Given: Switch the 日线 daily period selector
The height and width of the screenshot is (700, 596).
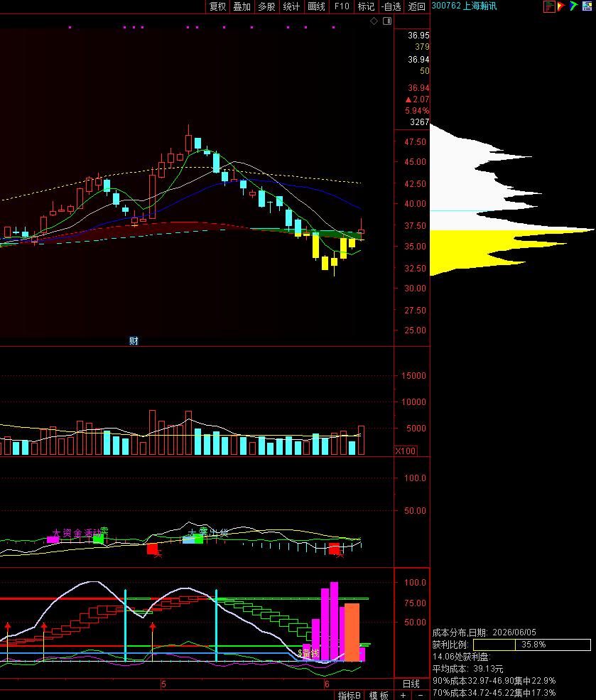Looking at the screenshot, I should [411, 684].
